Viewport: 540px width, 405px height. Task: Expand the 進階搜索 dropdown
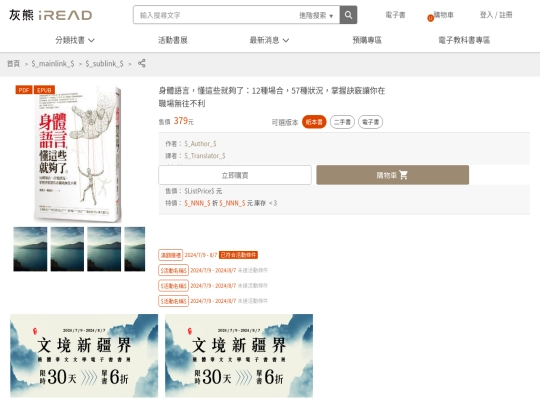tap(316, 15)
